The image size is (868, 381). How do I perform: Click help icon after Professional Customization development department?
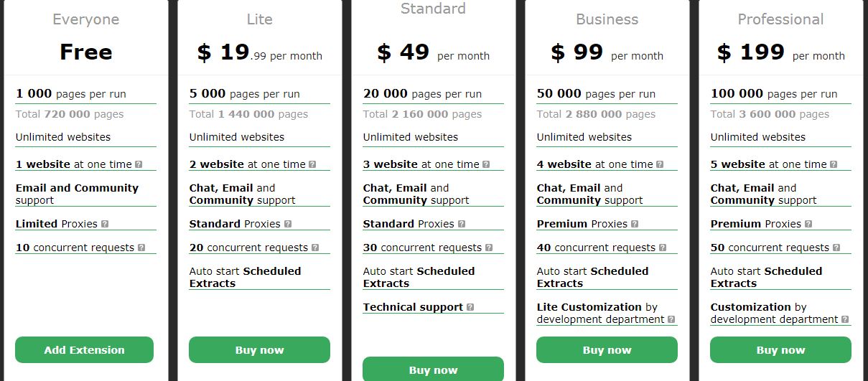pos(845,319)
